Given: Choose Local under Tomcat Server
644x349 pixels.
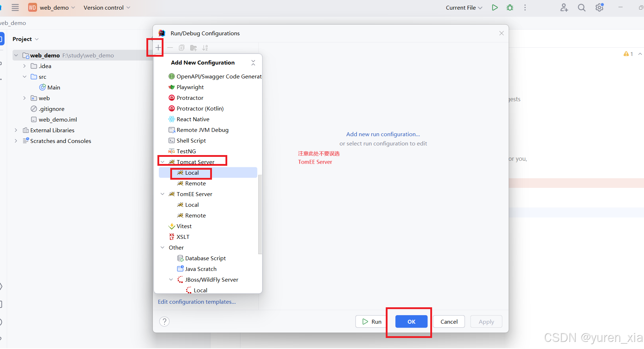Looking at the screenshot, I should (x=208, y=173).
